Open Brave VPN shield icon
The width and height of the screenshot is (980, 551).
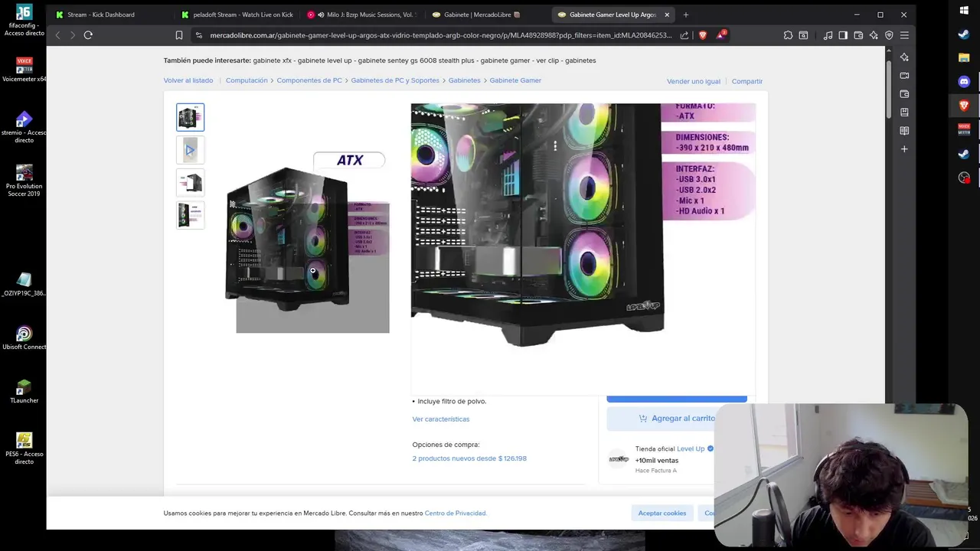(889, 35)
